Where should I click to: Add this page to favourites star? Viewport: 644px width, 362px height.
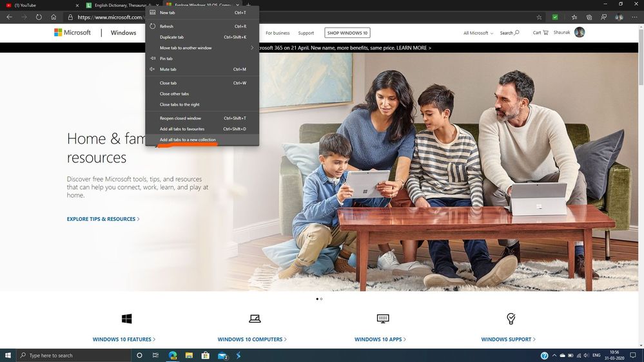click(x=539, y=17)
